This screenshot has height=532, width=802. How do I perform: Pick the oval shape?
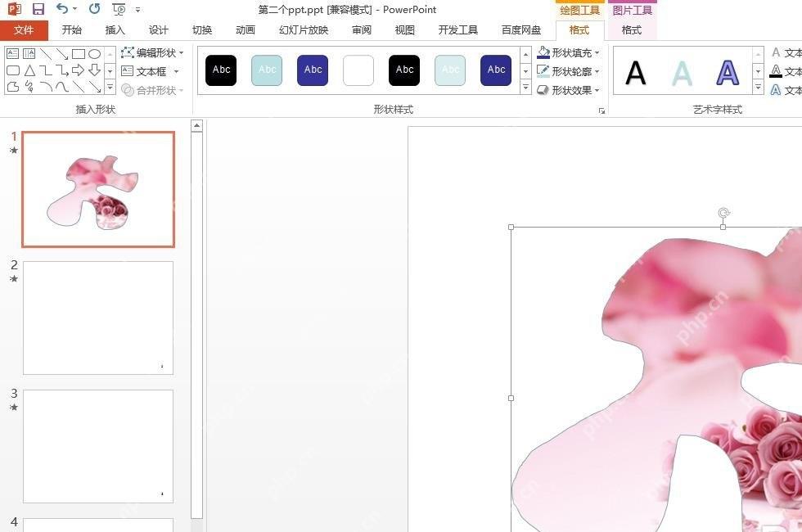[x=95, y=54]
